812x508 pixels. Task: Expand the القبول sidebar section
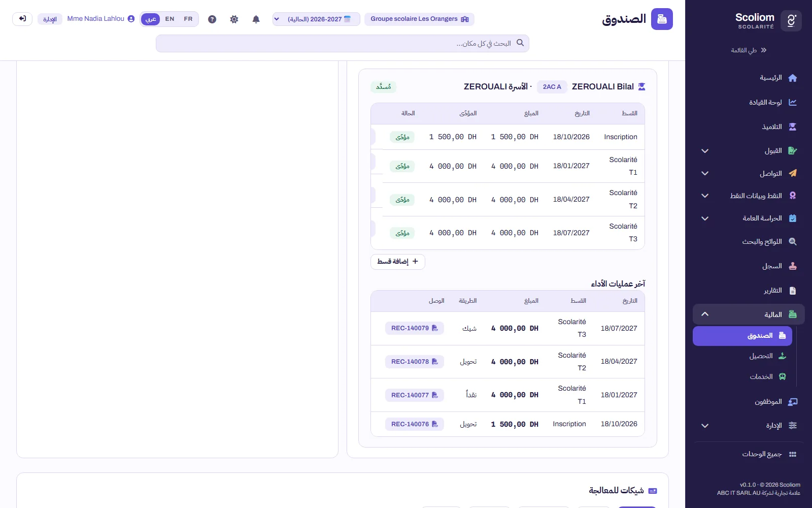[749, 151]
